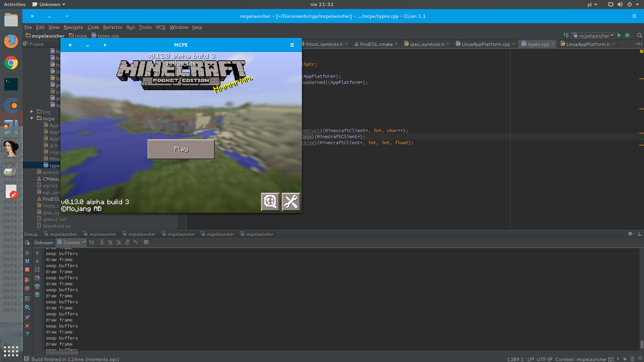Image resolution: width=644 pixels, height=362 pixels.
Task: Click the console horizontal scrollbar
Action: (x=62, y=353)
